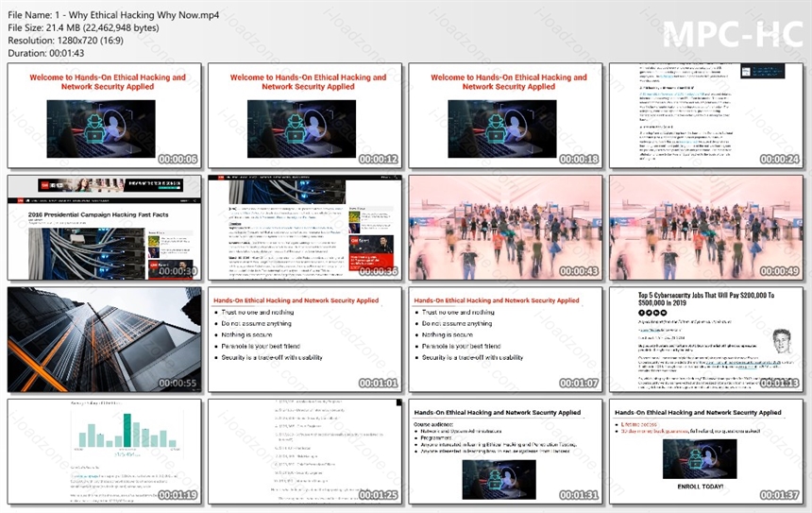Pick the crowd photo frame at 00:00:43

(505, 228)
